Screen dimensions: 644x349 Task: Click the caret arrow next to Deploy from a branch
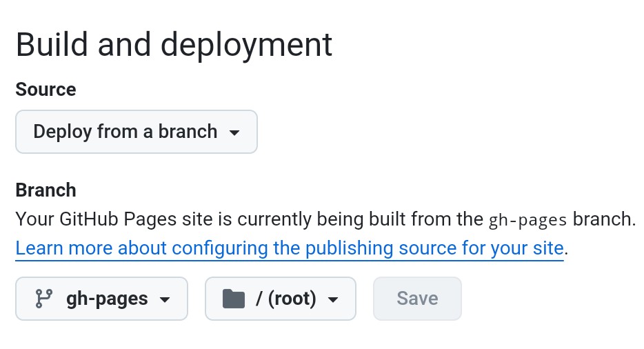click(234, 132)
